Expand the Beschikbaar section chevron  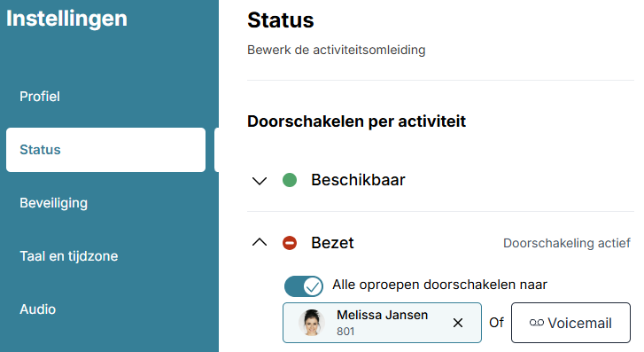point(260,181)
